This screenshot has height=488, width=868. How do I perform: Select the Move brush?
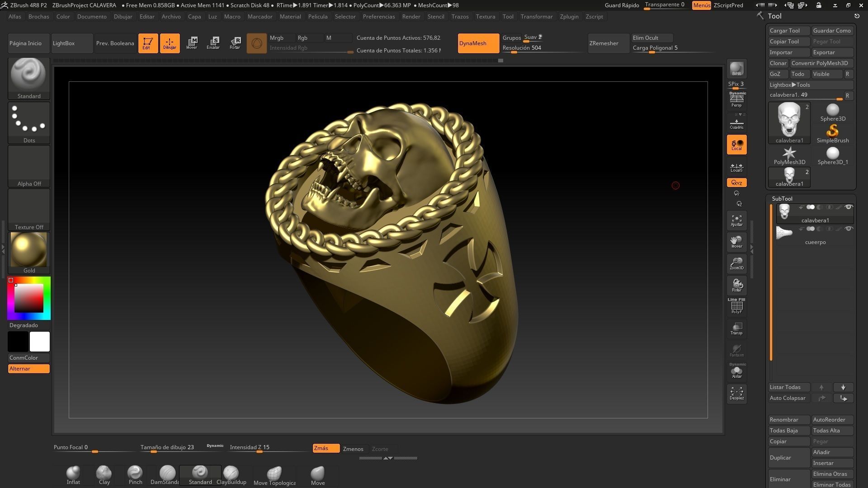click(318, 476)
